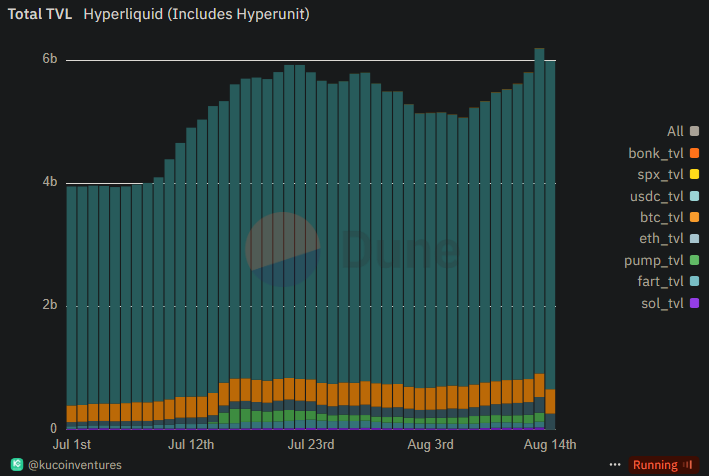Image resolution: width=709 pixels, height=476 pixels.
Task: Click the Aug 14th axis label
Action: (550, 444)
